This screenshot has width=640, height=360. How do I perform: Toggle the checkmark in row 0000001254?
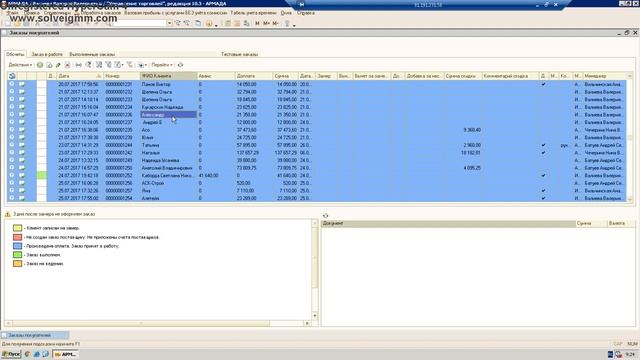543,198
